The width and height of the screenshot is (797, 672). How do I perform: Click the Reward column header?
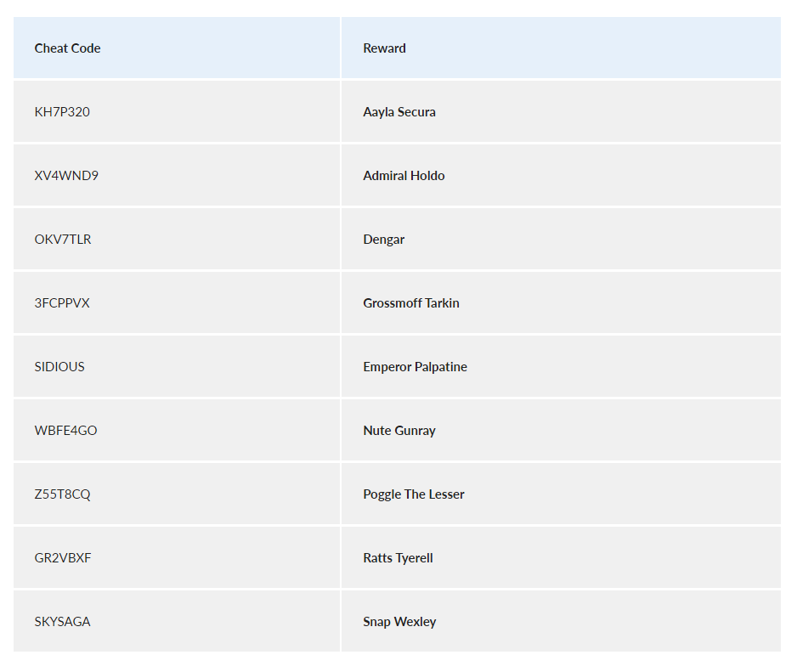(x=384, y=48)
